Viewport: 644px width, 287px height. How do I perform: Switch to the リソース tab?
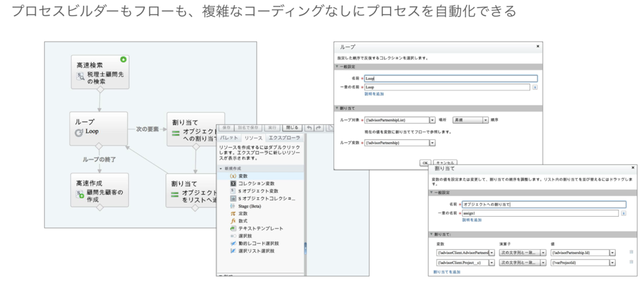pos(253,138)
